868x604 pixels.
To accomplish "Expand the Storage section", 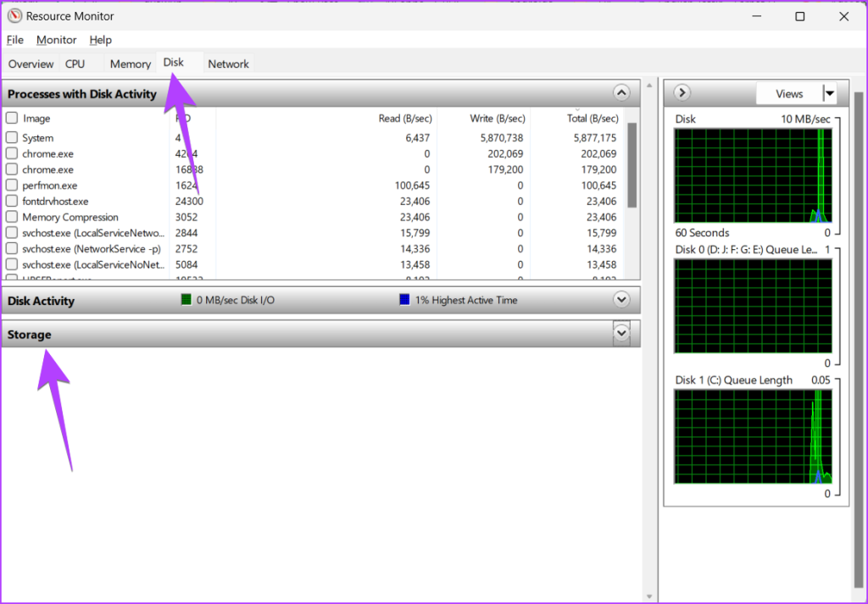I will tap(621, 334).
